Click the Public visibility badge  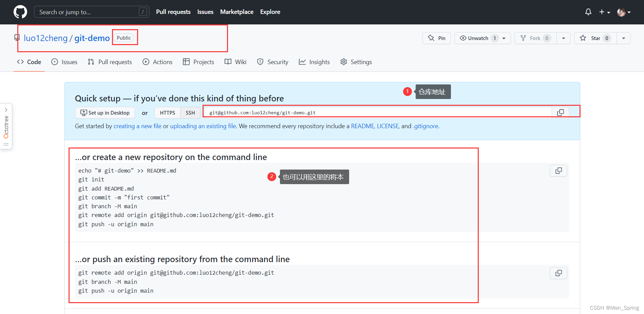click(124, 38)
